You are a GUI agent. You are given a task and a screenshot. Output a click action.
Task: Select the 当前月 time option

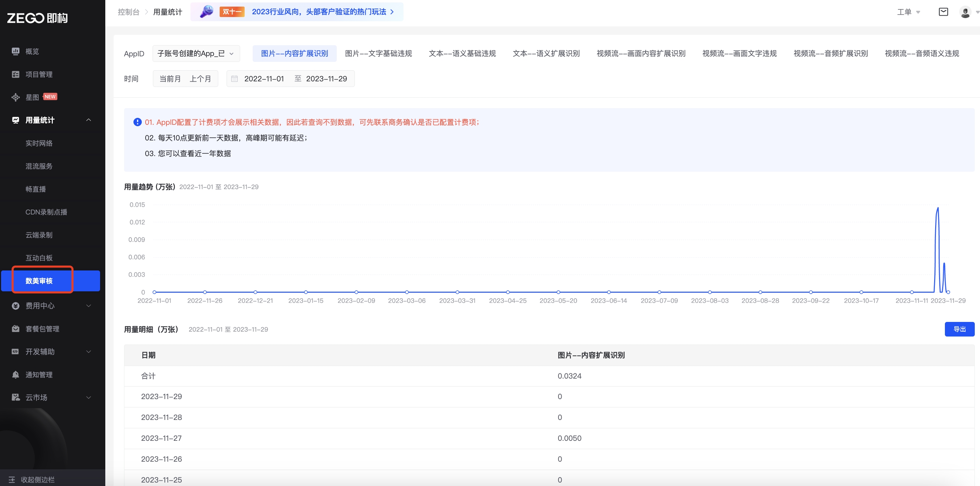pos(170,79)
